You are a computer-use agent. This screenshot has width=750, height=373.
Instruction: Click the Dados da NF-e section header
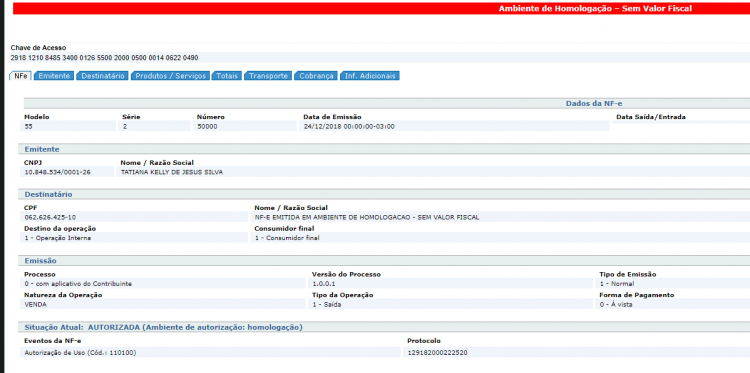pyautogui.click(x=594, y=103)
